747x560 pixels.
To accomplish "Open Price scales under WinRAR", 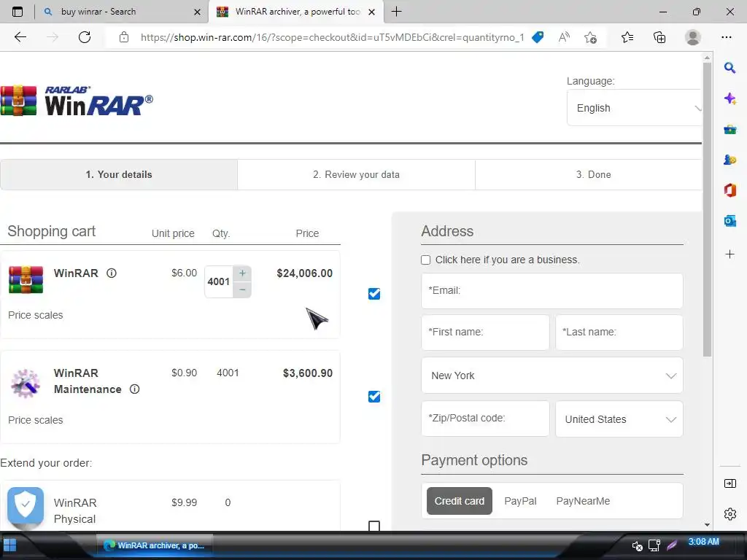I will click(35, 315).
